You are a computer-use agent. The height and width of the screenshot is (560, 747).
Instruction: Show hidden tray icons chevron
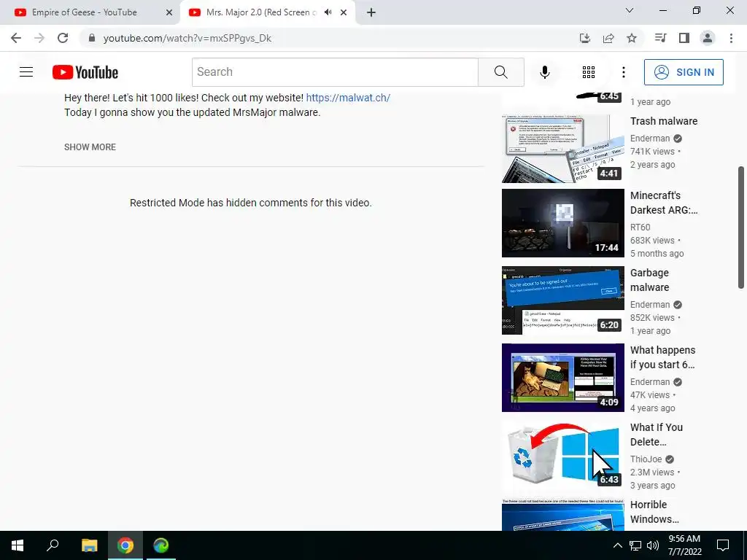[617, 545]
